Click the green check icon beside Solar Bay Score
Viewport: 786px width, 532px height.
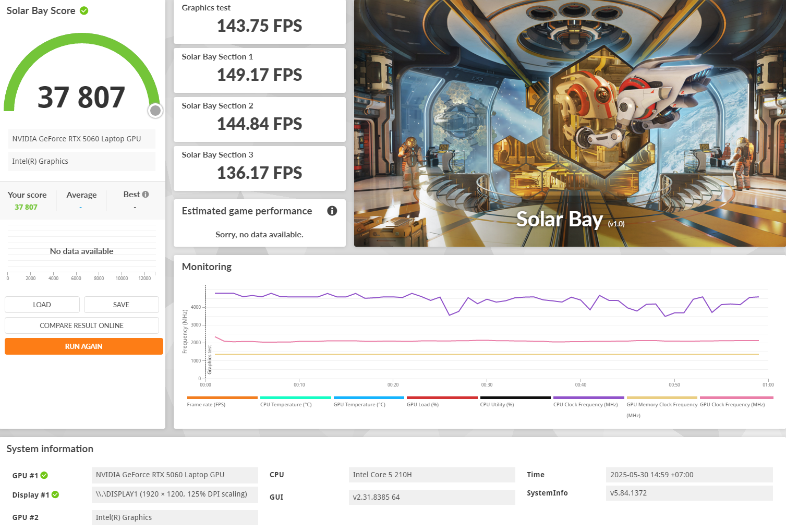(84, 10)
